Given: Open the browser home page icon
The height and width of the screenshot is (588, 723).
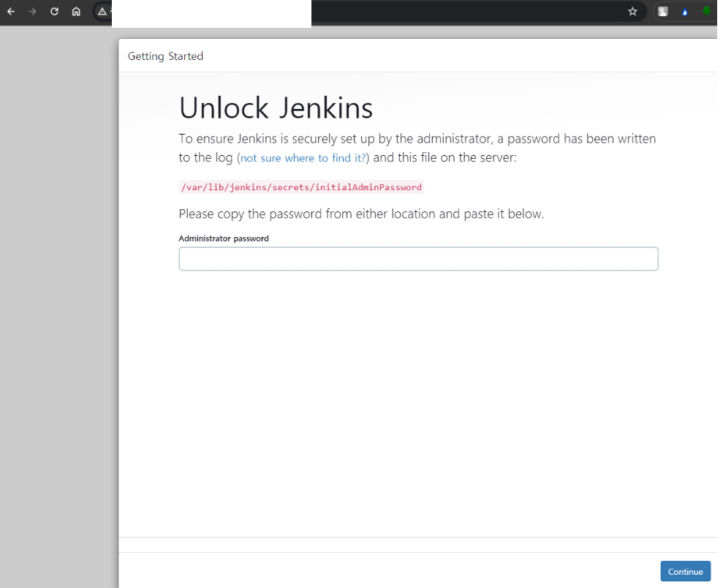Looking at the screenshot, I should coord(76,12).
